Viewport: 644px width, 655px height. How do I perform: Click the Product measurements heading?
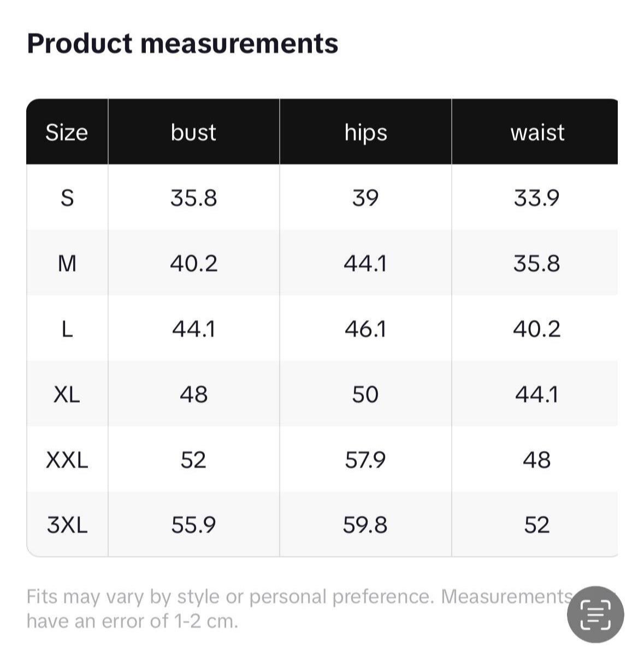point(182,44)
